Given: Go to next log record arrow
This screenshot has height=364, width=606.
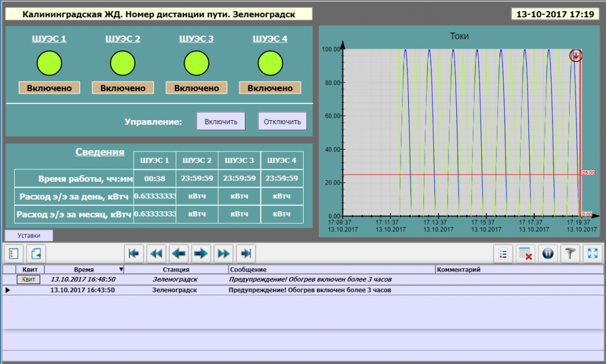Looking at the screenshot, I should (x=201, y=253).
